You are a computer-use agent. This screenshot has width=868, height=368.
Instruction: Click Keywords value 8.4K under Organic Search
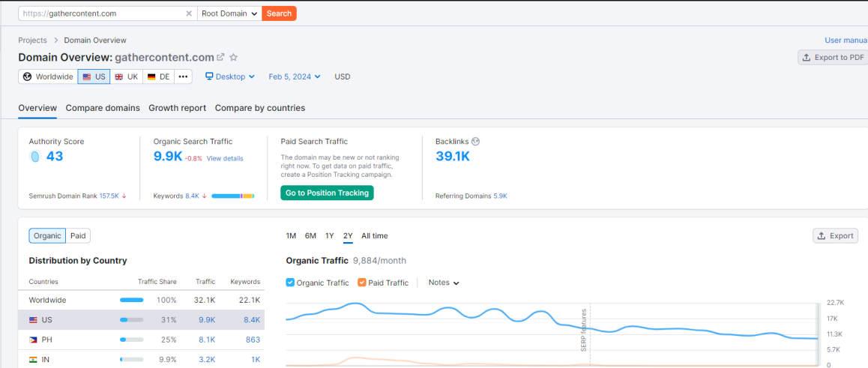tap(192, 196)
